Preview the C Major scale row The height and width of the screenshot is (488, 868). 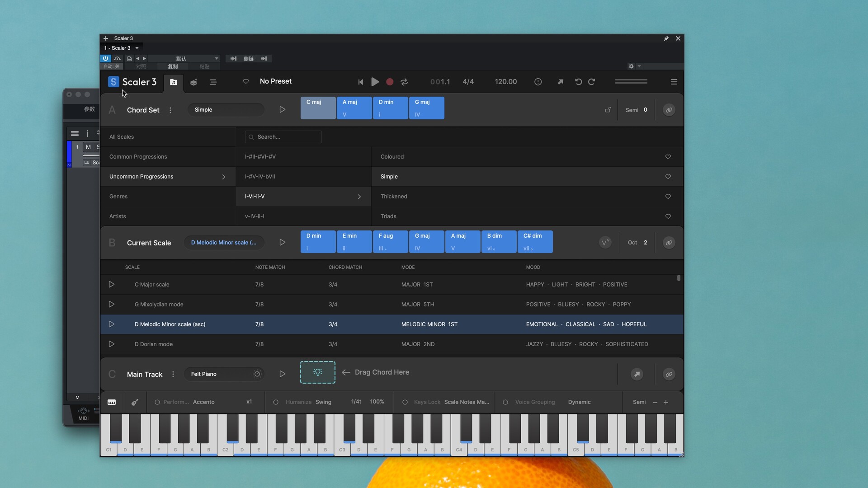[x=111, y=285]
